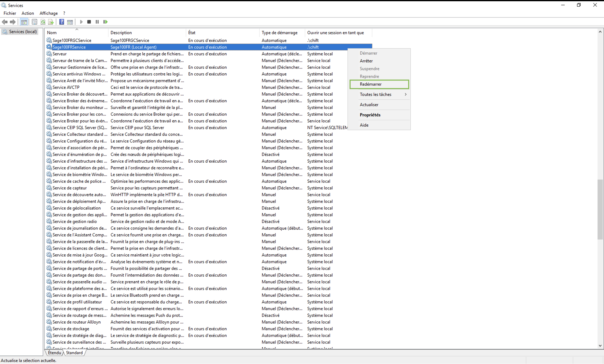This screenshot has width=604, height=364.
Task: Toggle the Show/Hide Console Tree icon
Action: [24, 22]
